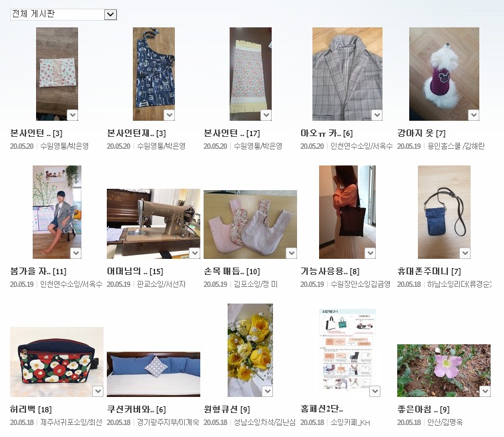Image resolution: width=504 pixels, height=437 pixels.
Task: Expand arrow on pink flower photo
Action: [485, 391]
